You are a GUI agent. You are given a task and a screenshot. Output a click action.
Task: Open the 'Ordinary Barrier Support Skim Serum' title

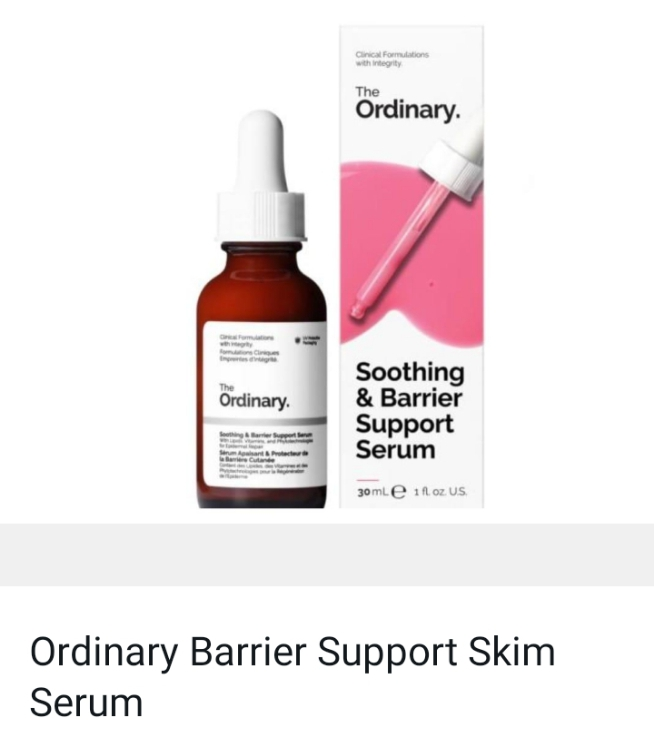pyautogui.click(x=292, y=677)
